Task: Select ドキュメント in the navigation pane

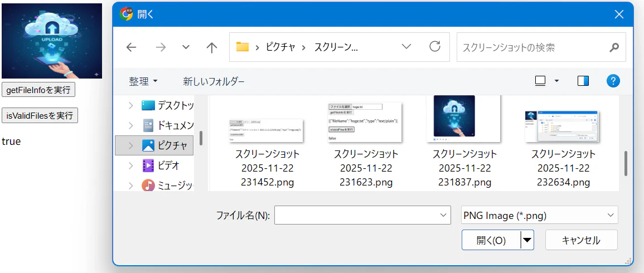Action: coord(168,125)
